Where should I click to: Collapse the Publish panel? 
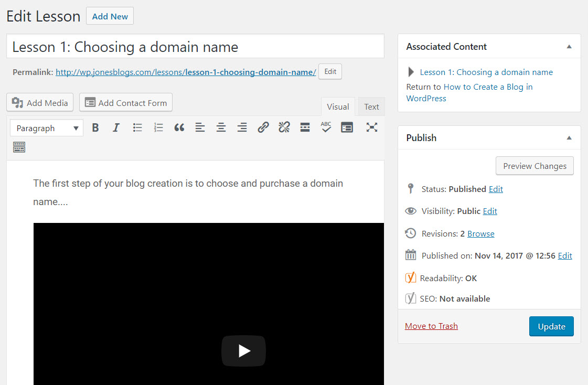click(x=569, y=137)
